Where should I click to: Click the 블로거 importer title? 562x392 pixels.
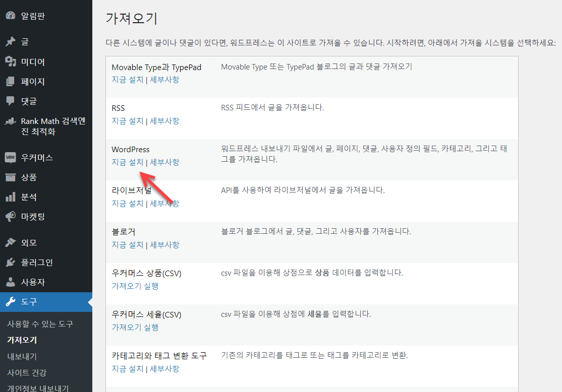123,232
